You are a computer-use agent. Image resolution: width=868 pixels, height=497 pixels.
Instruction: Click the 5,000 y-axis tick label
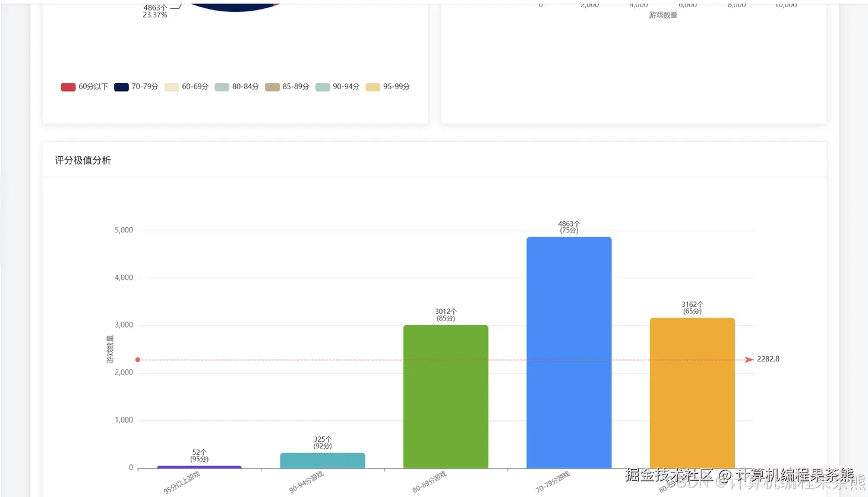click(x=124, y=230)
